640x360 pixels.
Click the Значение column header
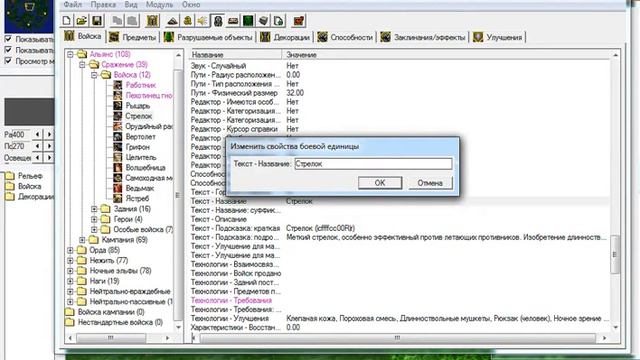[x=447, y=55]
